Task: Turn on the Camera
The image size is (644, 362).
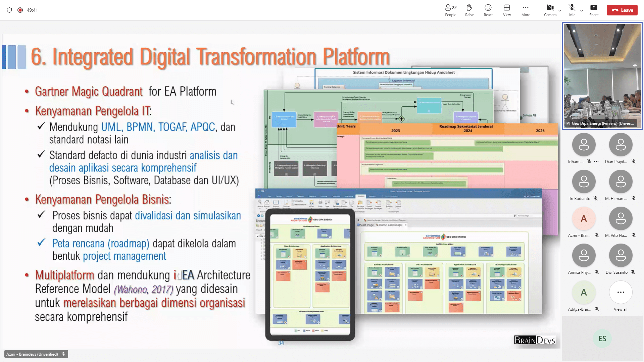Action: [550, 10]
